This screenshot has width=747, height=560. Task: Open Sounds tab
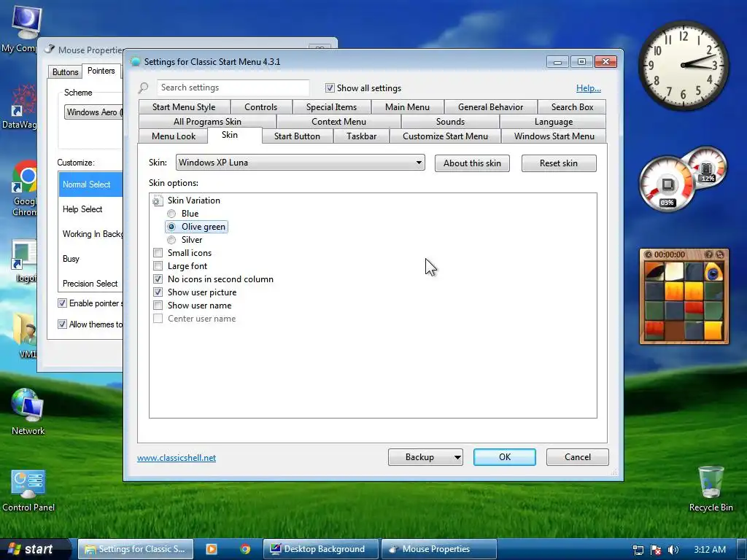[450, 122]
